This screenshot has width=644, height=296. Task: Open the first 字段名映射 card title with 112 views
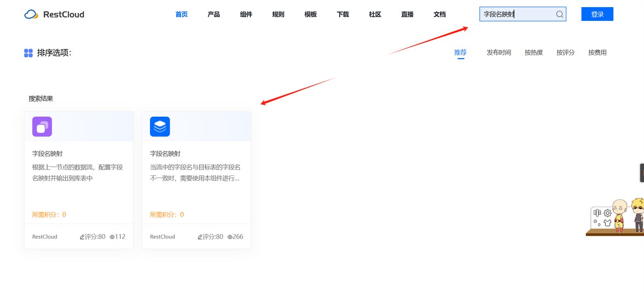pyautogui.click(x=47, y=153)
